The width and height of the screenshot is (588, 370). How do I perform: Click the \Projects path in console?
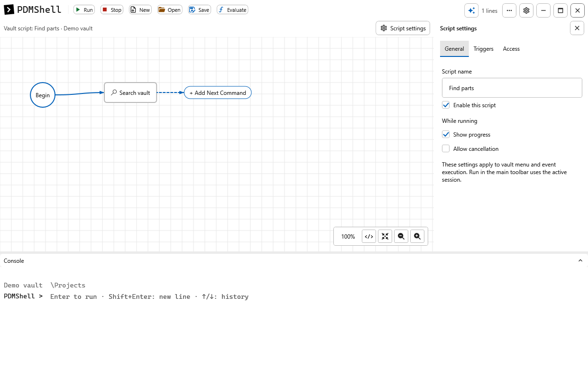point(68,285)
